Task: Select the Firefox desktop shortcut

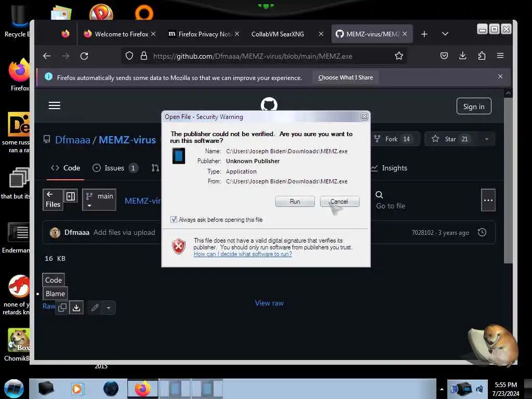Action: [19, 75]
